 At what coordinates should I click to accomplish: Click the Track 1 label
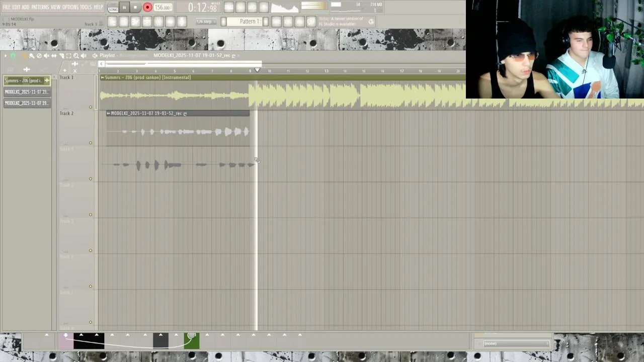66,77
